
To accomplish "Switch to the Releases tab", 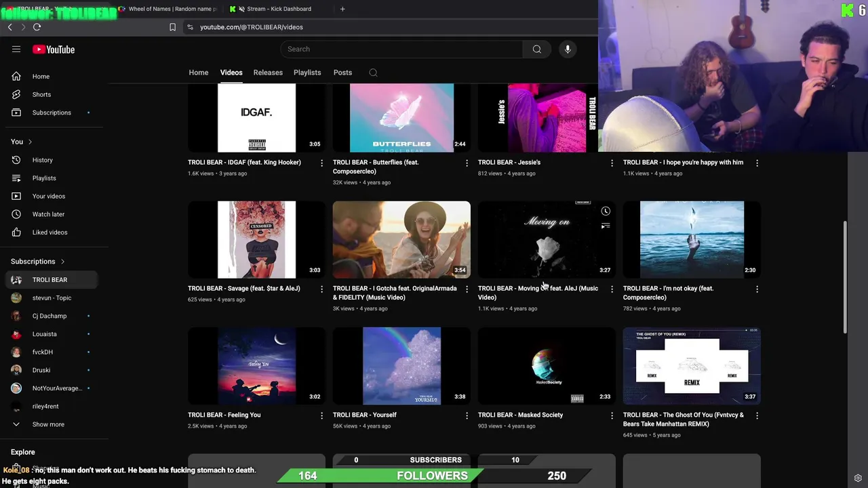I will pyautogui.click(x=268, y=73).
